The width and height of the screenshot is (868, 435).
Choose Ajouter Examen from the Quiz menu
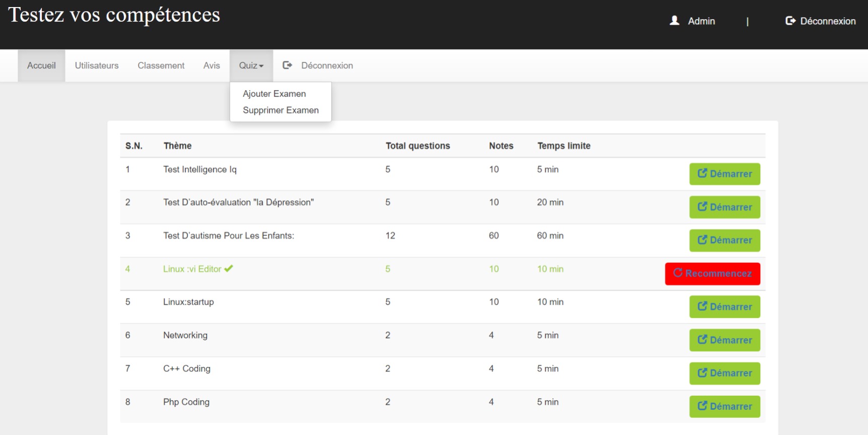tap(274, 94)
